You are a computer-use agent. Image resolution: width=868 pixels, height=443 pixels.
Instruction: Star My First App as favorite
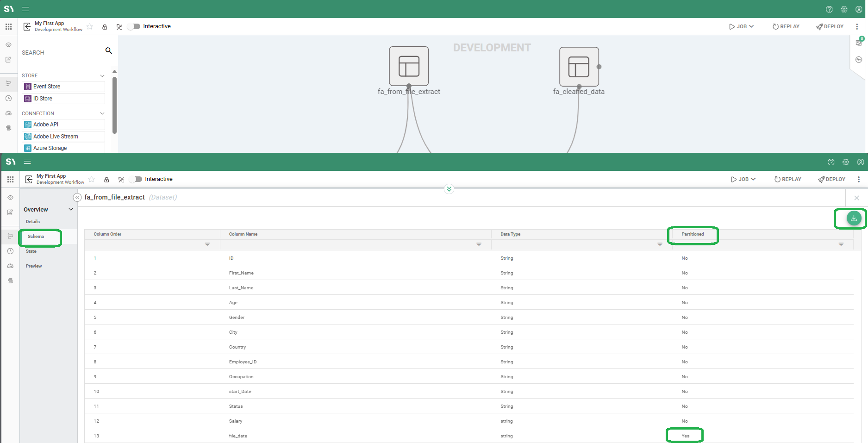pos(90,26)
